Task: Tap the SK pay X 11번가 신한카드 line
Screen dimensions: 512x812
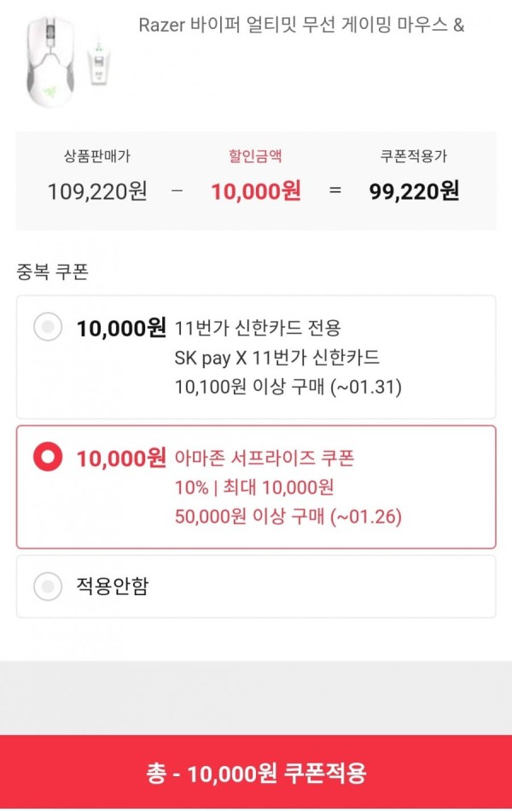Action: point(277,357)
